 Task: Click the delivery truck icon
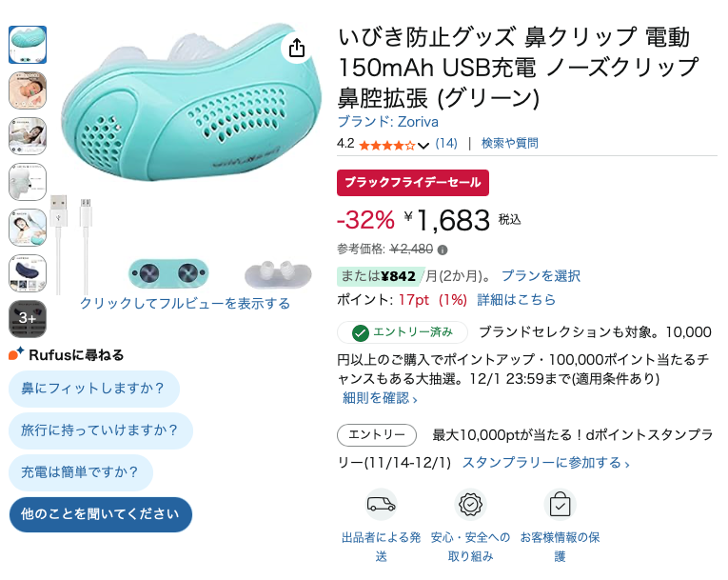381,504
